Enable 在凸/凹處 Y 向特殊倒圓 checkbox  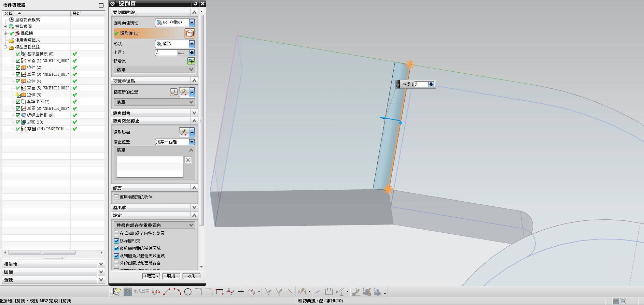(116, 233)
